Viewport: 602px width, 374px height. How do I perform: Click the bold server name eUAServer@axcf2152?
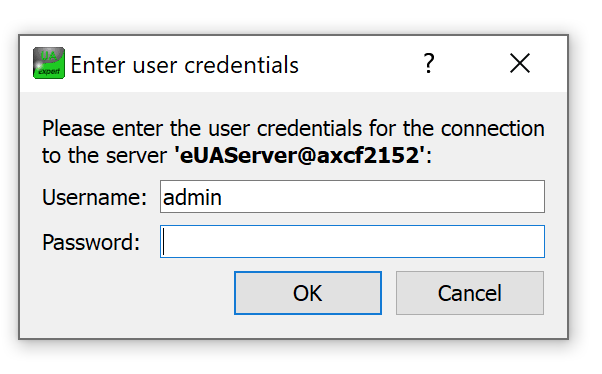(x=299, y=155)
